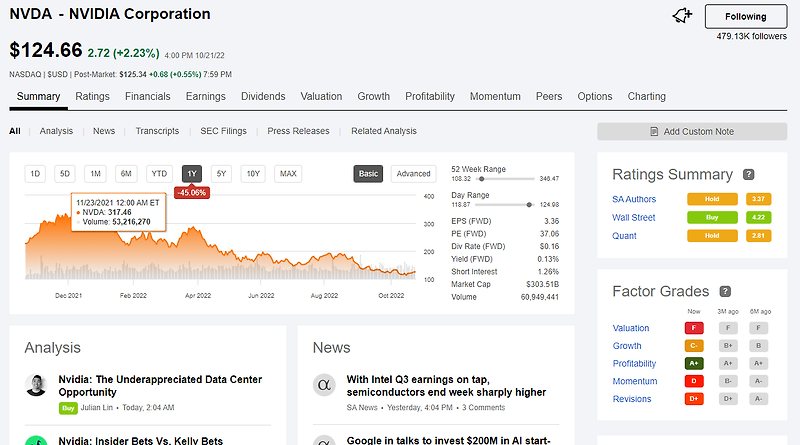Open the Wall Street ratings link
This screenshot has height=445, width=800.
(633, 217)
